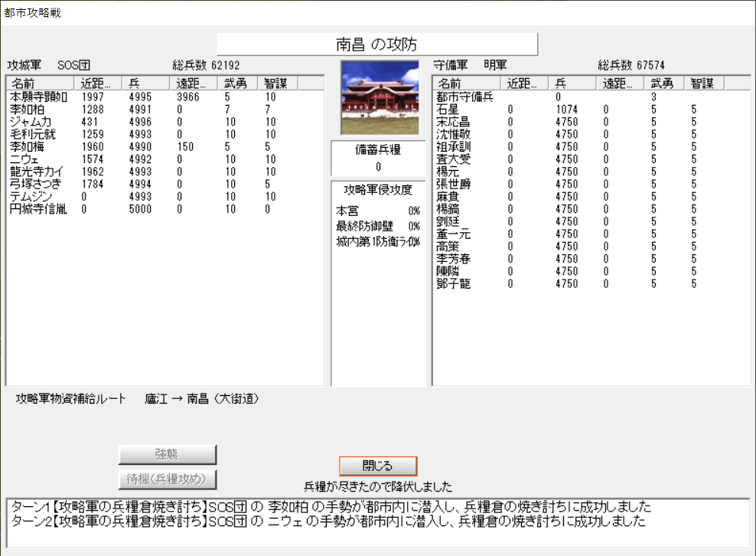Viewport: 756px width, 556px height.
Task: Select 都市守備兵 in the defender list
Action: (464, 97)
